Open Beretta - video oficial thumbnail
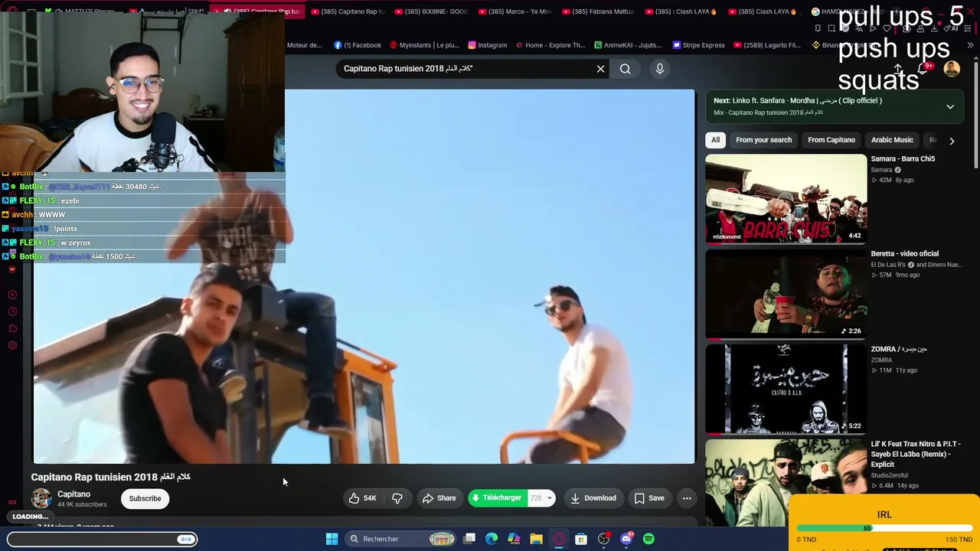The height and width of the screenshot is (551, 980). tap(786, 294)
